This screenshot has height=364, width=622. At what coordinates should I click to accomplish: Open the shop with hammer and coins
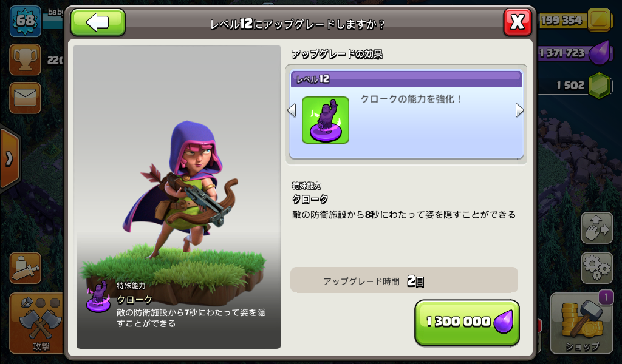tap(582, 323)
